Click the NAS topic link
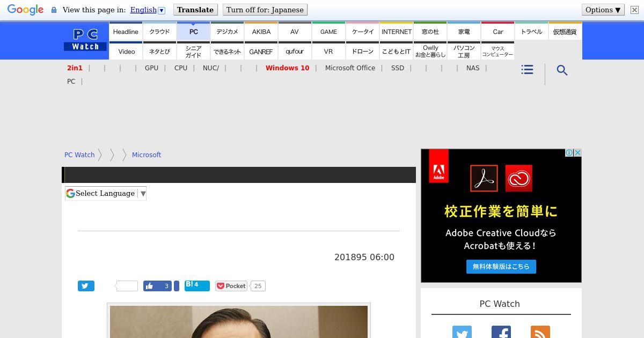The image size is (644, 338). tap(473, 68)
